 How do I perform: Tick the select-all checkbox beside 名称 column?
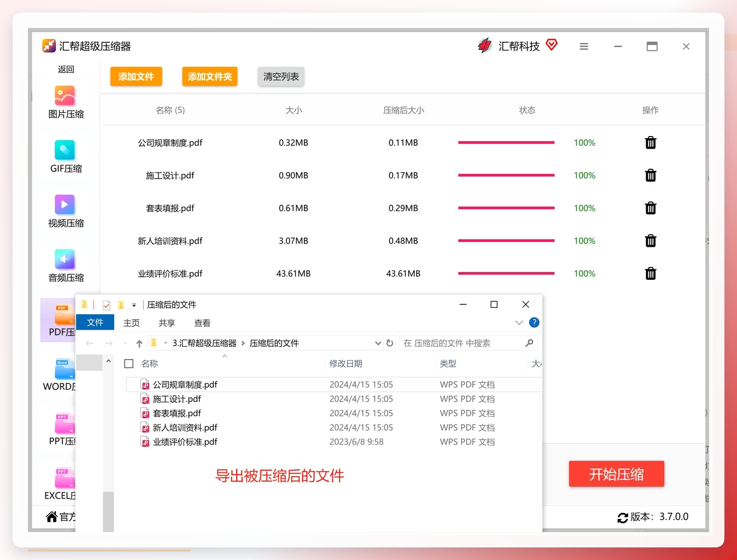click(x=129, y=364)
